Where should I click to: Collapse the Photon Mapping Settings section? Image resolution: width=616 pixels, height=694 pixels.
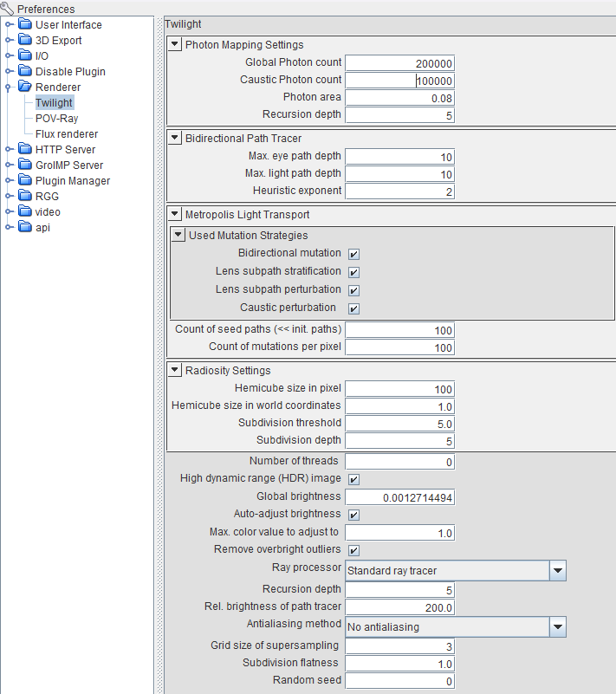(175, 44)
